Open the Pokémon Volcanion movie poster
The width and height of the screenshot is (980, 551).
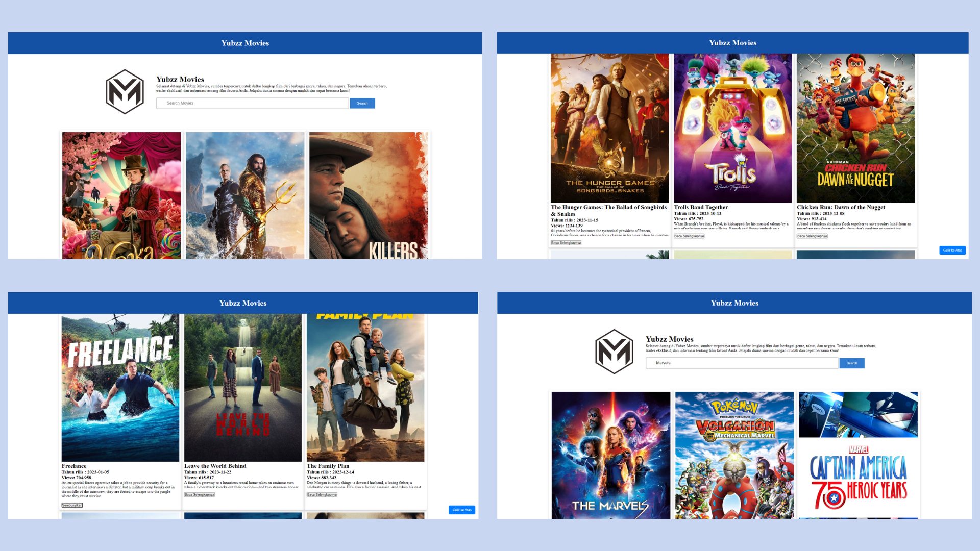(734, 455)
